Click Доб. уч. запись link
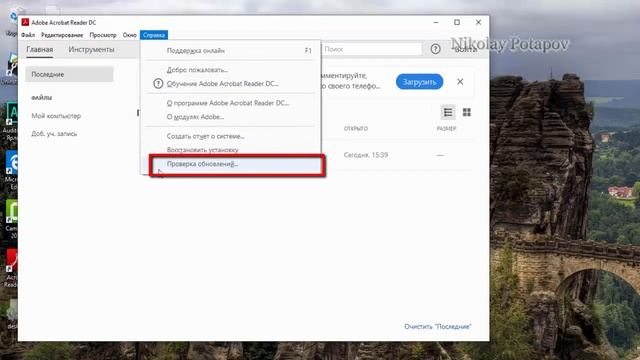Screen dimensions: 640x360 click(54, 134)
